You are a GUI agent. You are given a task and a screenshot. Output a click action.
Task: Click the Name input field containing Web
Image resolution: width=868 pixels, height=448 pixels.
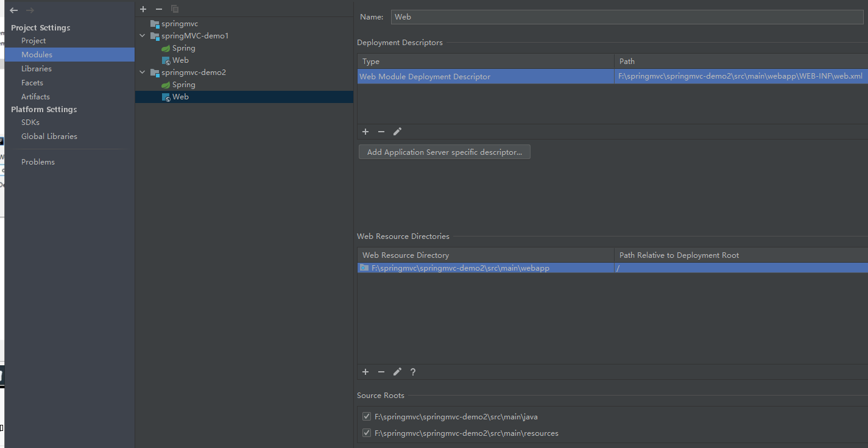627,17
